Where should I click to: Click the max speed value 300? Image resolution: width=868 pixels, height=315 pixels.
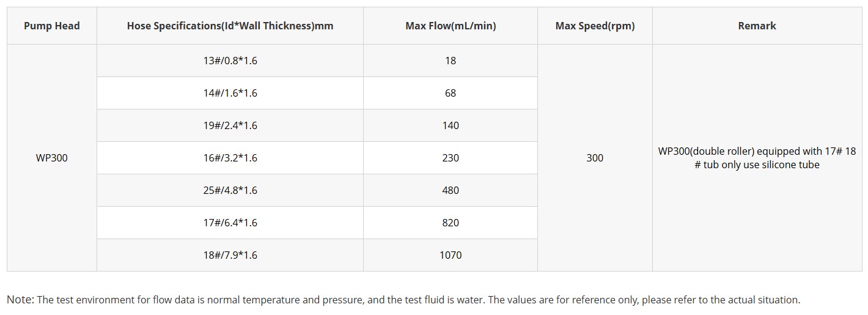click(x=595, y=158)
